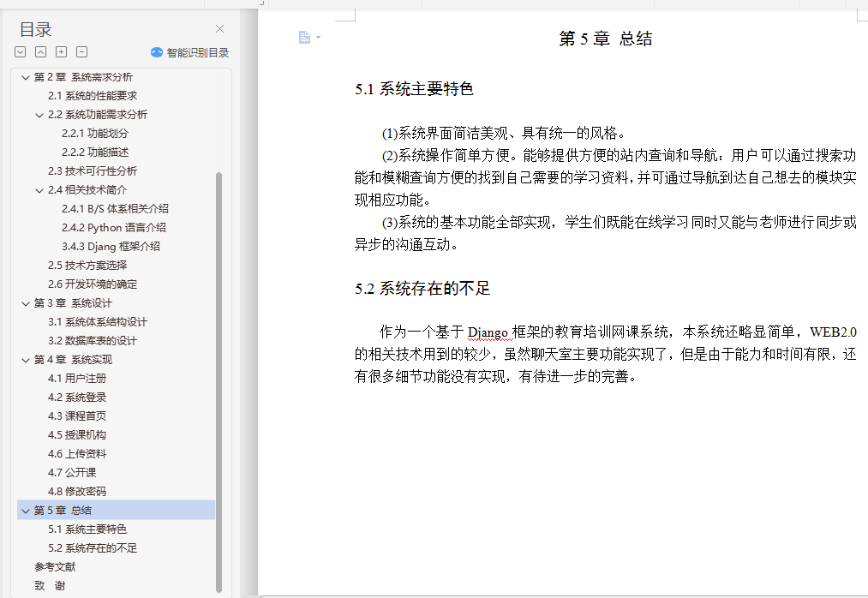Image resolution: width=868 pixels, height=598 pixels.
Task: Go to 3.1 系统体系结构设计
Action: (98, 321)
